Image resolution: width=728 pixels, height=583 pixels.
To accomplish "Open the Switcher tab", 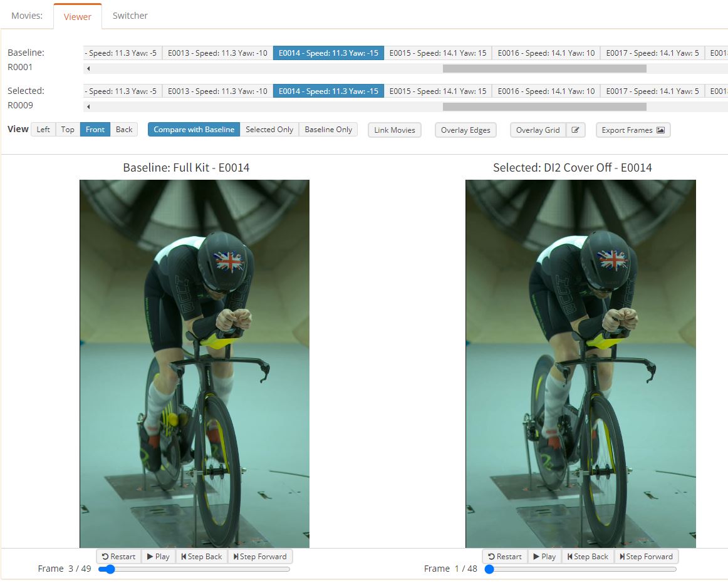I will [x=130, y=15].
